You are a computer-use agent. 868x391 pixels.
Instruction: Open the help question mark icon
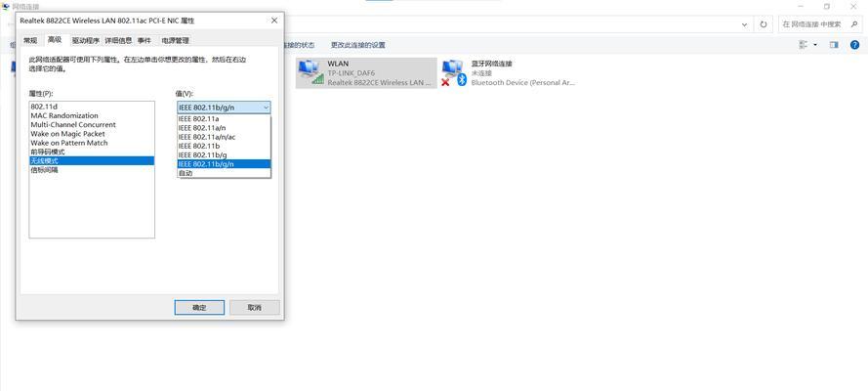[854, 45]
